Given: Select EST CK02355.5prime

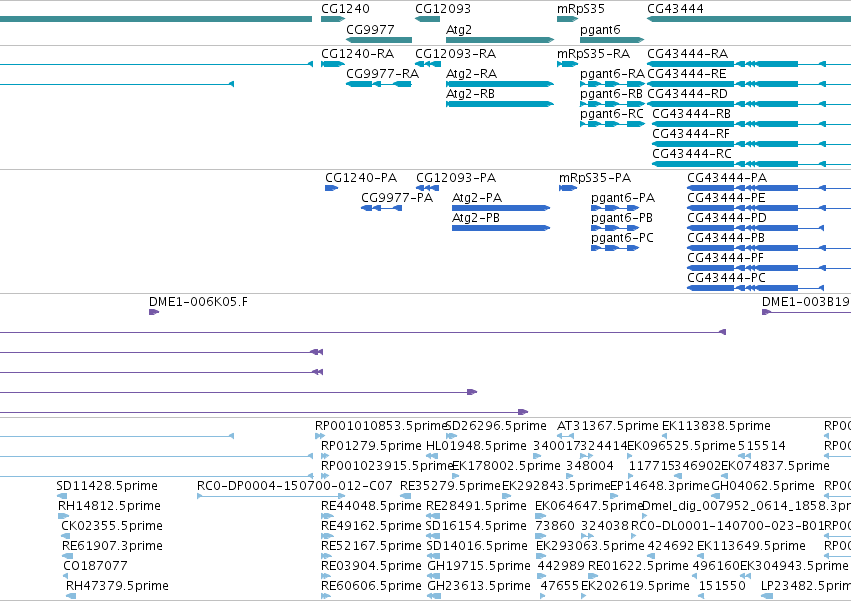Looking at the screenshot, I should click(x=112, y=527).
